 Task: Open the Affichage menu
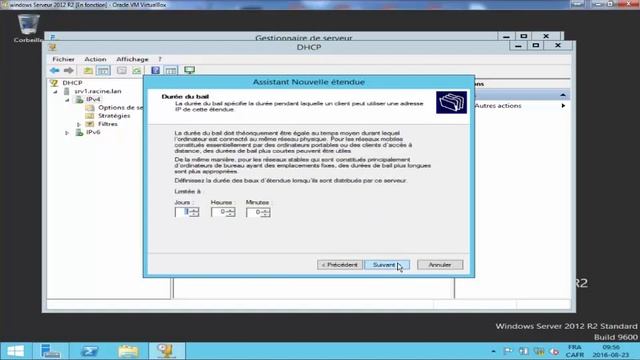coord(132,59)
